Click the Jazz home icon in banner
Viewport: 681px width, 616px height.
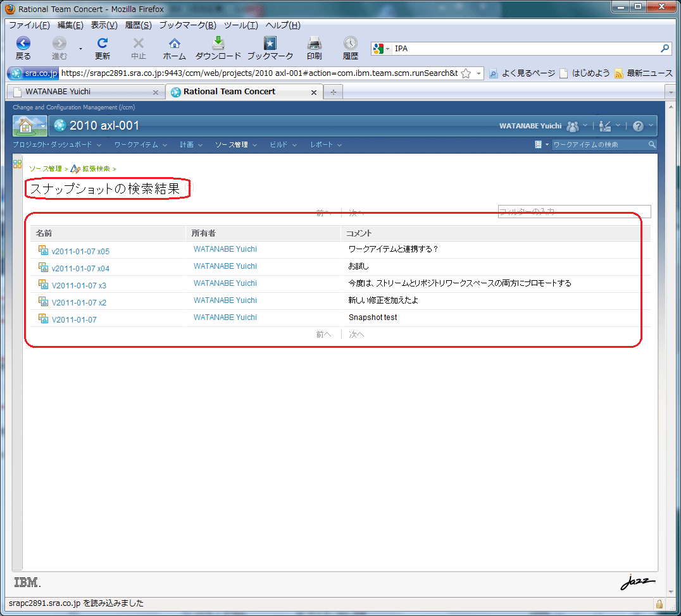tap(25, 126)
